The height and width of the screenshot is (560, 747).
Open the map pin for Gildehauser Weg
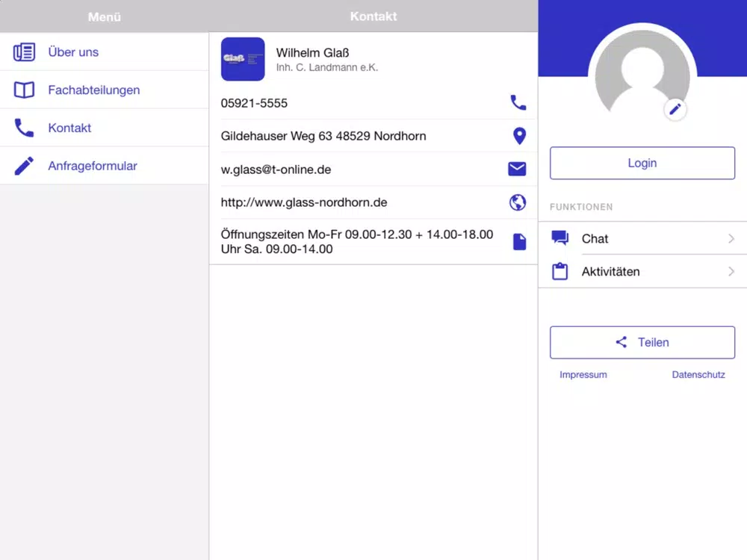(x=519, y=136)
